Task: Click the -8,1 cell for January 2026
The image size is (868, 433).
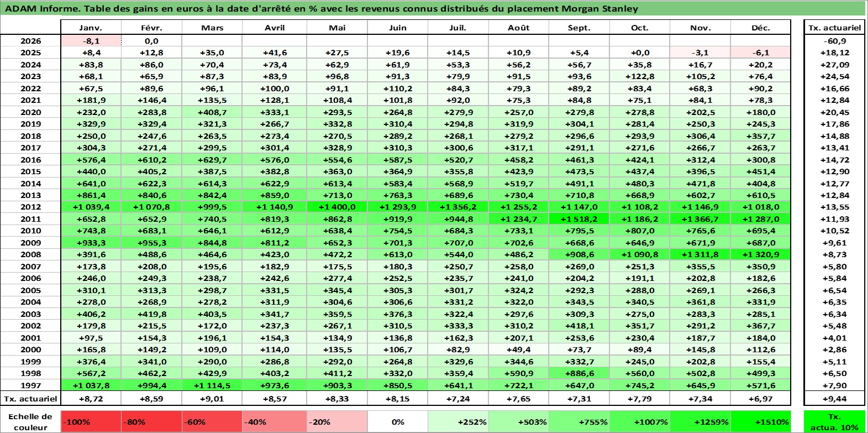Action: [x=91, y=41]
